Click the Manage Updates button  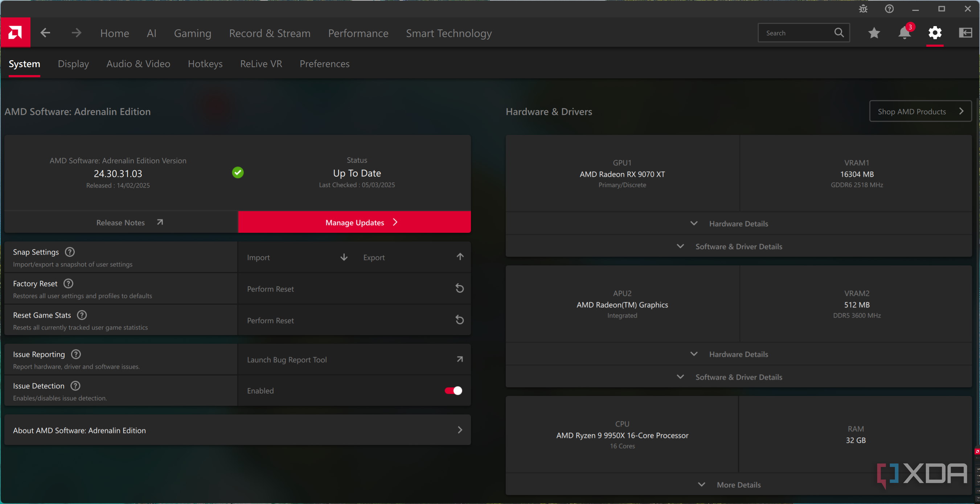pyautogui.click(x=354, y=222)
